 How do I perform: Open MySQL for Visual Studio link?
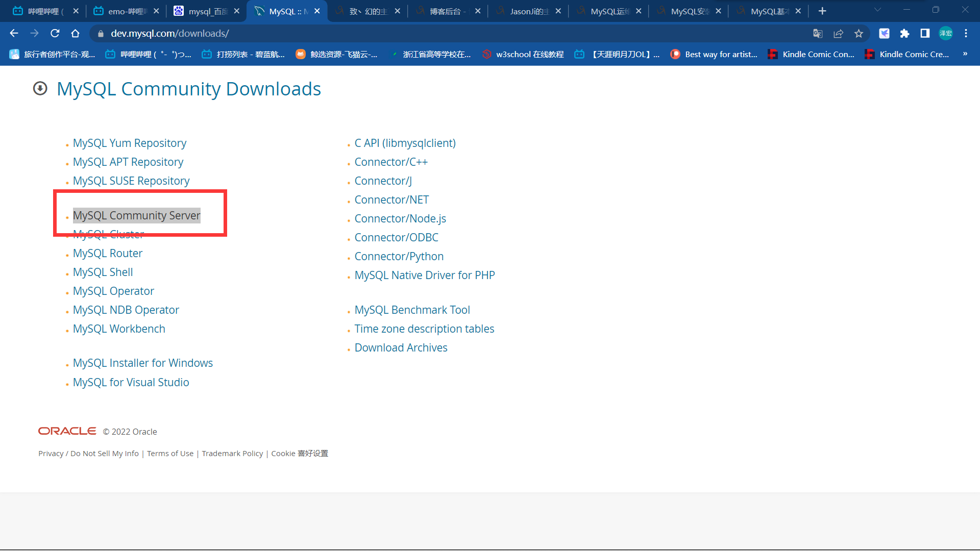click(131, 382)
